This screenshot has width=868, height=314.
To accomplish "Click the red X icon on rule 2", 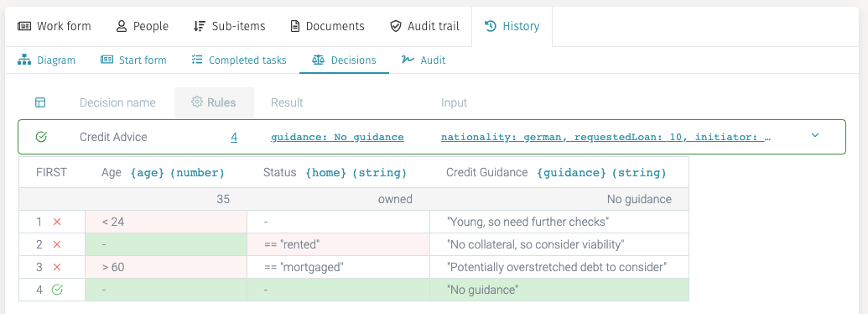I will coord(56,244).
